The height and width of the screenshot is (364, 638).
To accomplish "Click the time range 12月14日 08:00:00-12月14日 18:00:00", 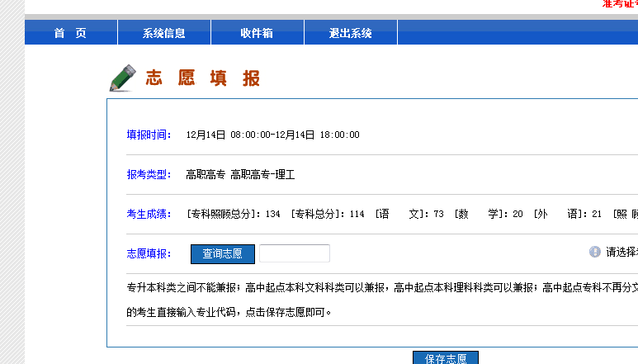I will click(x=272, y=135).
